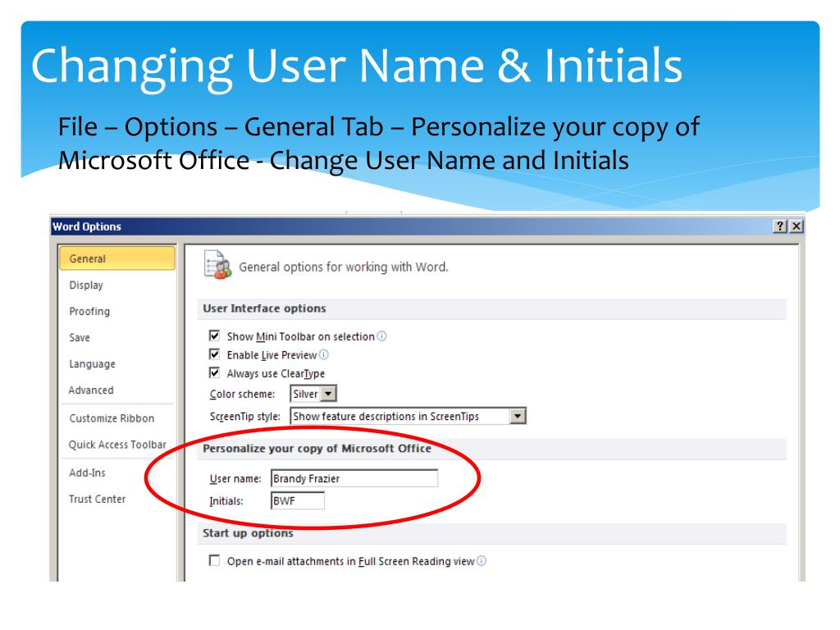Image resolution: width=840 pixels, height=630 pixels.
Task: Click the 'Initials:' label
Action: pos(226,501)
